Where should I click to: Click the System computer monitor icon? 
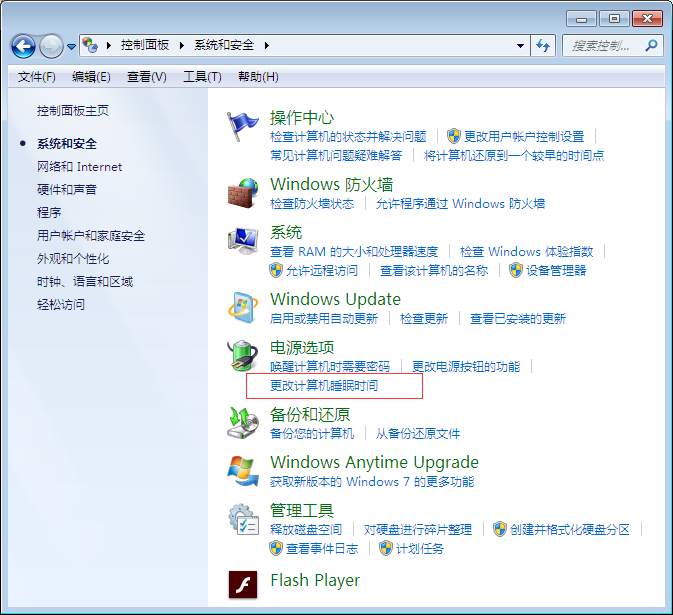pos(243,240)
